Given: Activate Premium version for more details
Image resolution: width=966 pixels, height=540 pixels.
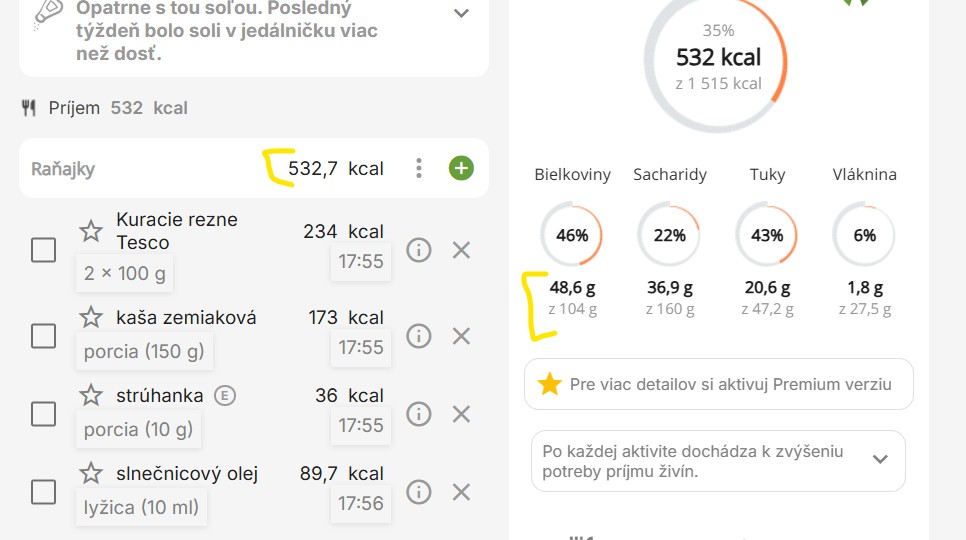Looking at the screenshot, I should (718, 384).
